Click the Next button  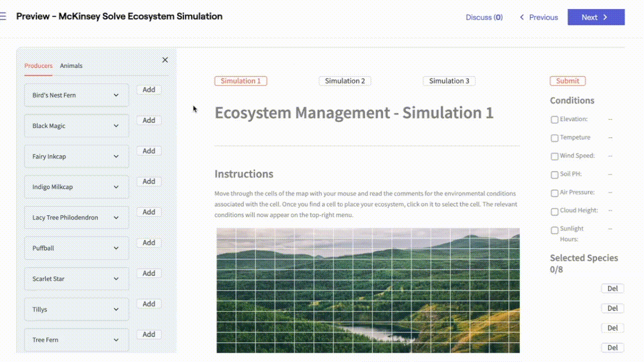point(596,17)
